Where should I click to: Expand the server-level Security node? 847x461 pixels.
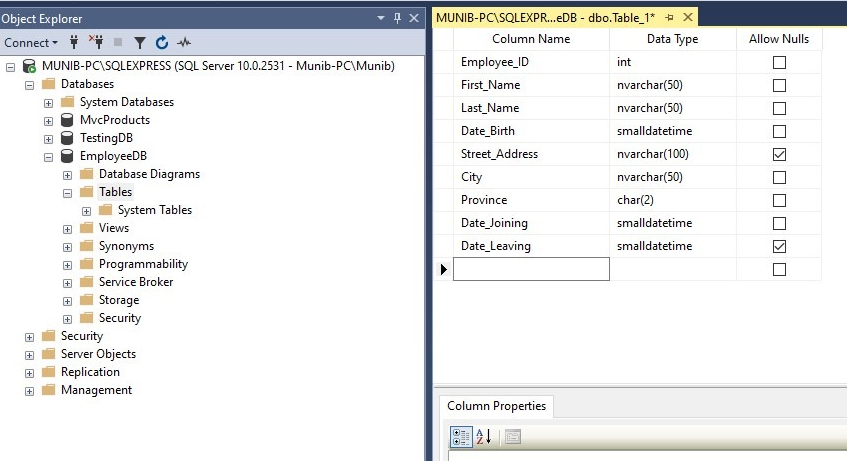pos(29,337)
